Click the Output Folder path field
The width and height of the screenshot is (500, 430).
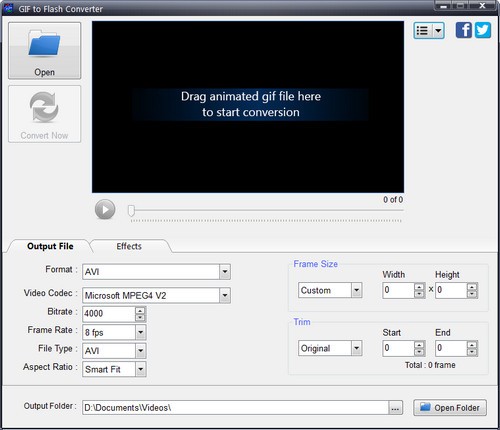click(236, 408)
